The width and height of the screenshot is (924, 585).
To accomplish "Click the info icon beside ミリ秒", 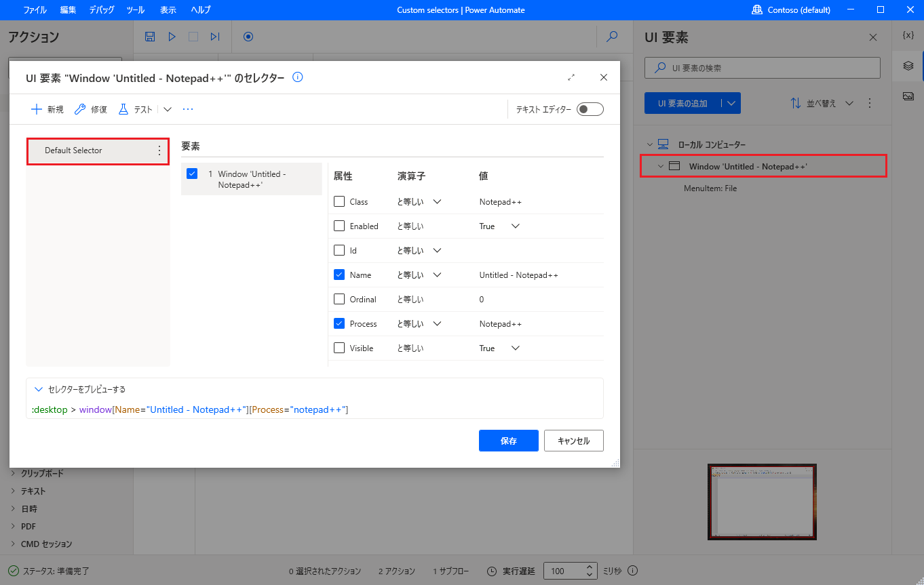I will pyautogui.click(x=633, y=571).
